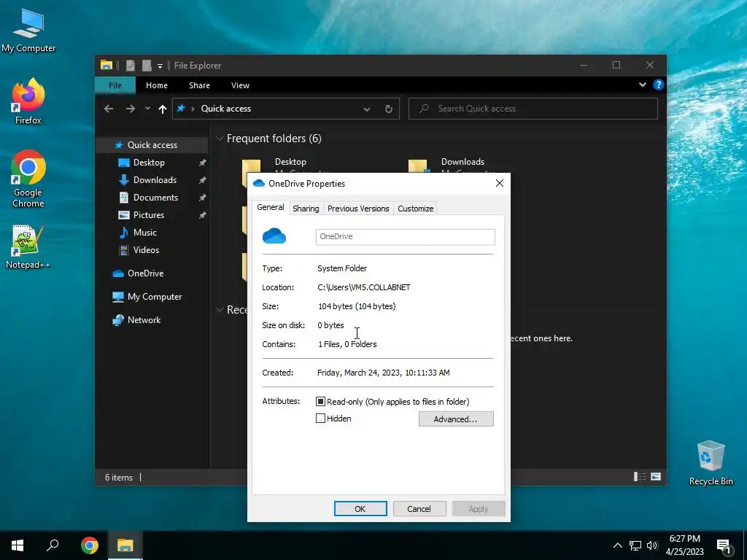
Task: Show hidden system tray icons
Action: point(617,545)
